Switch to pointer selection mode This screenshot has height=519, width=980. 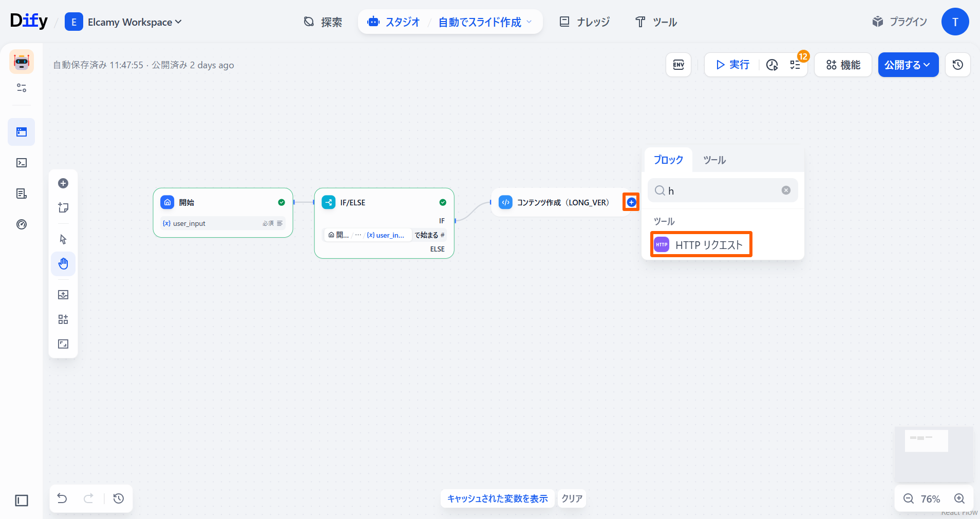pos(63,239)
